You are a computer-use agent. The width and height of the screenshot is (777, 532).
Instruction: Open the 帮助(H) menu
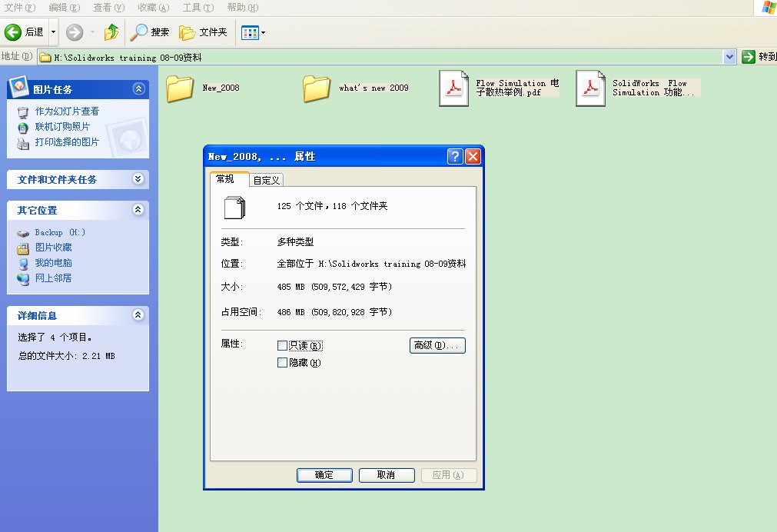[x=243, y=8]
